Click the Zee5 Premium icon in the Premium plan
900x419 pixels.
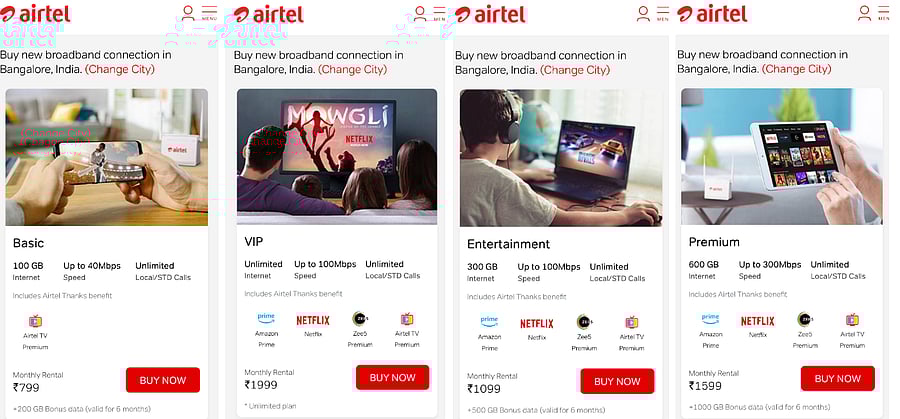805,320
